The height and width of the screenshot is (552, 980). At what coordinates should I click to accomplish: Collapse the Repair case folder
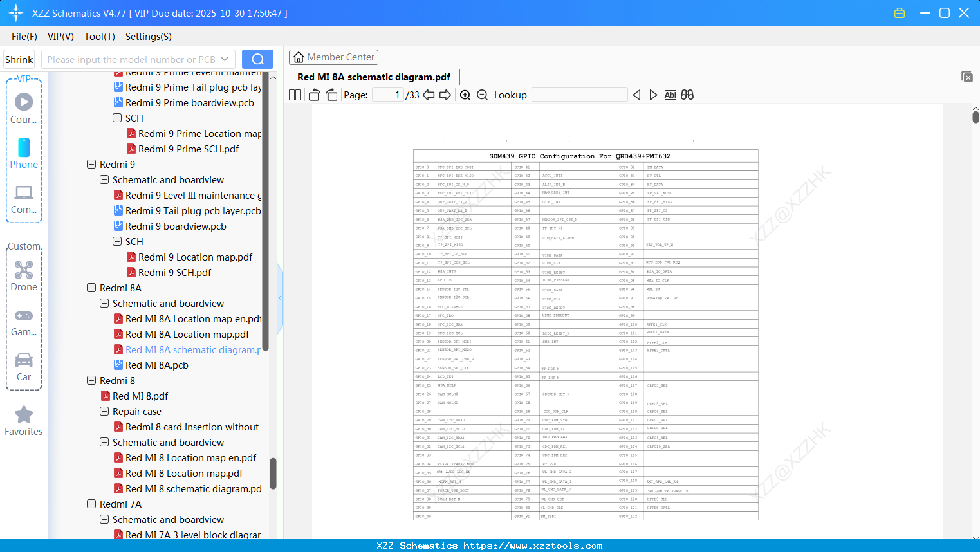[104, 412]
